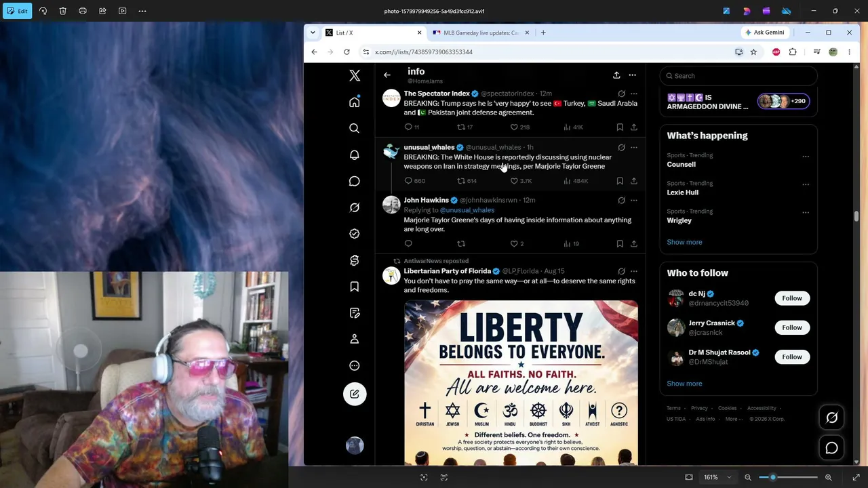Share the photo from Photos toolbar

pyautogui.click(x=102, y=11)
